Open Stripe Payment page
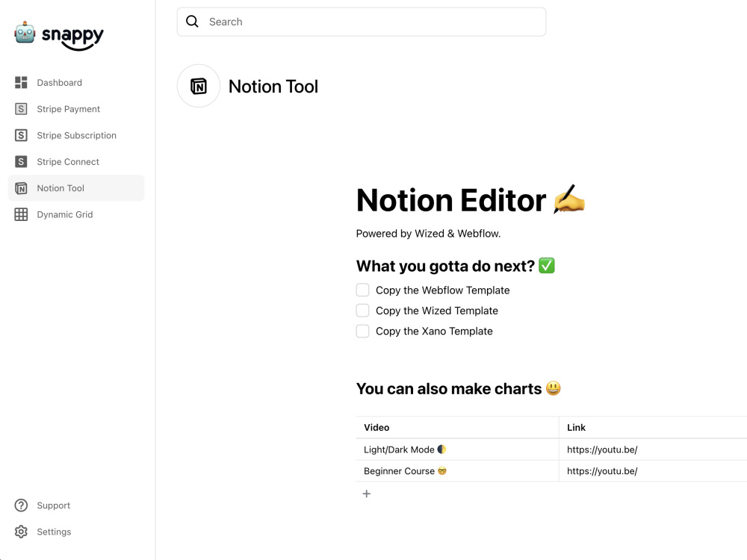Screen dimensions: 747x560 point(76,109)
